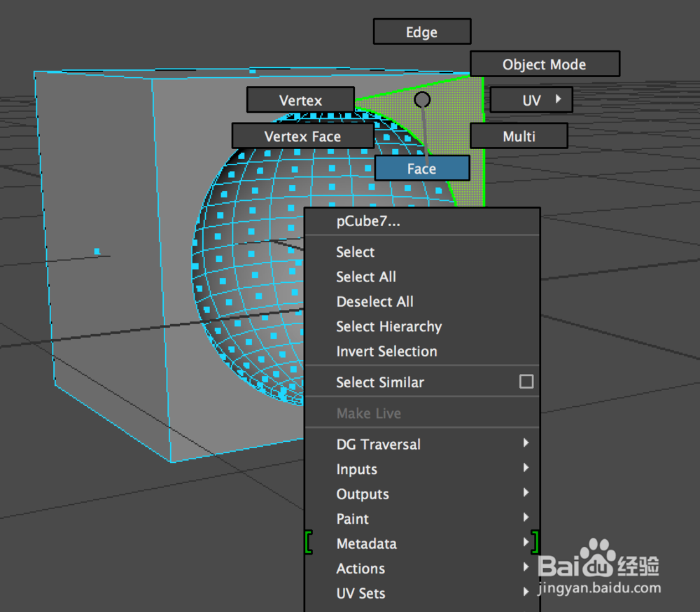This screenshot has height=612, width=700.
Task: Select Face component mode
Action: pos(422,169)
